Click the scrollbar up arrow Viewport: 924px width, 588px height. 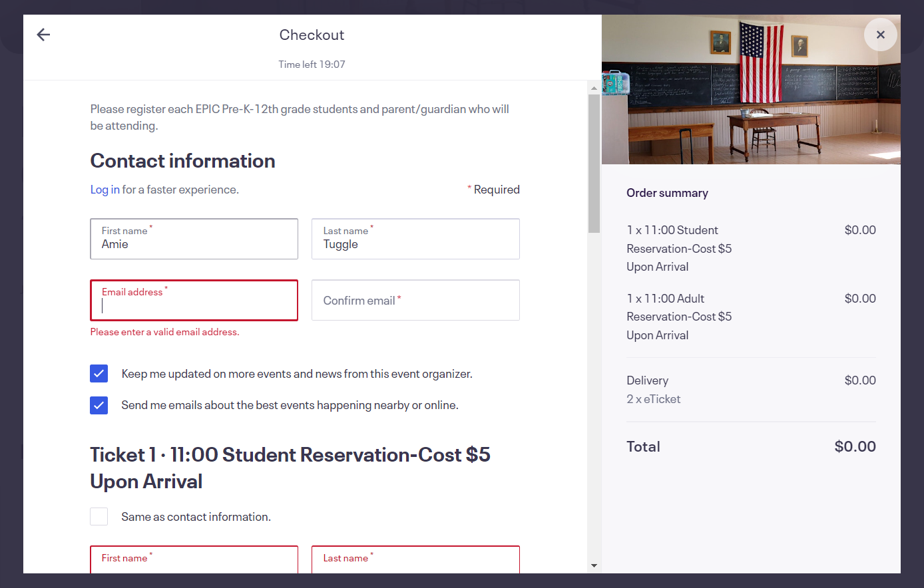[x=594, y=88]
